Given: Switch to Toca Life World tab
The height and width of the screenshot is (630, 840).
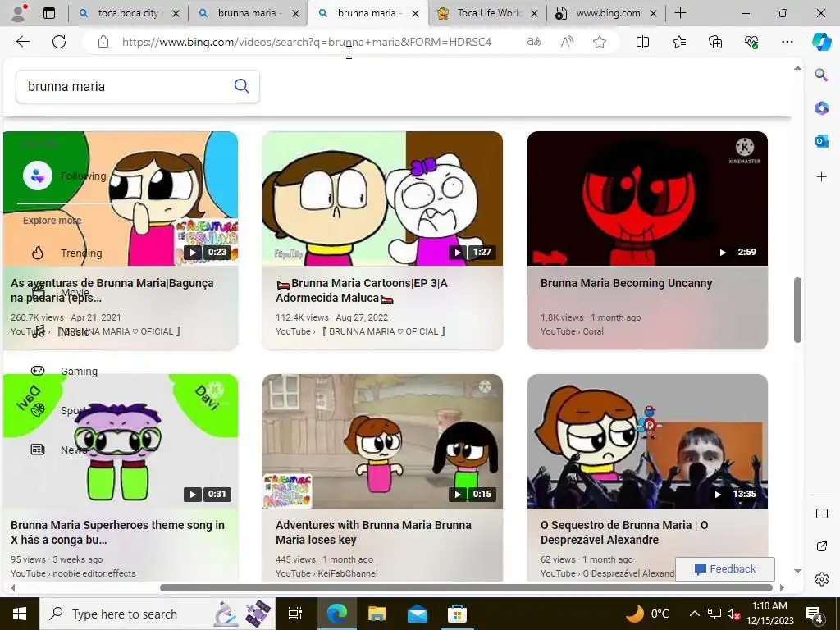Looking at the screenshot, I should tap(487, 13).
